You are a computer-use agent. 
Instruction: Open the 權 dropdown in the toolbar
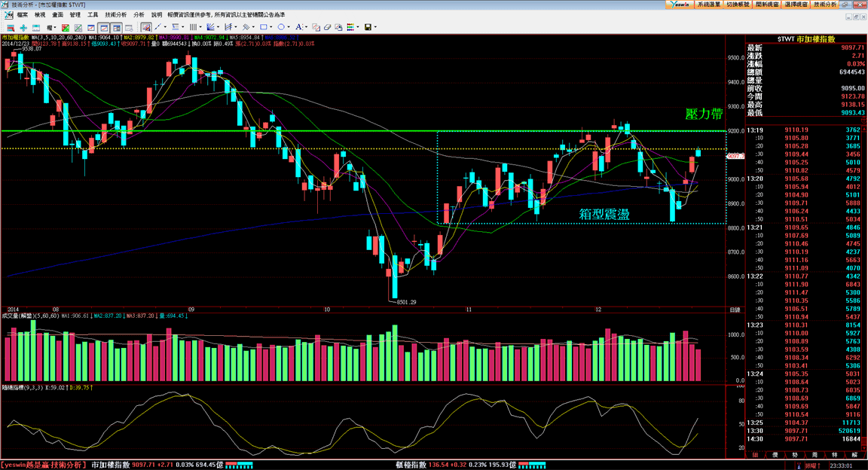click(x=51, y=27)
